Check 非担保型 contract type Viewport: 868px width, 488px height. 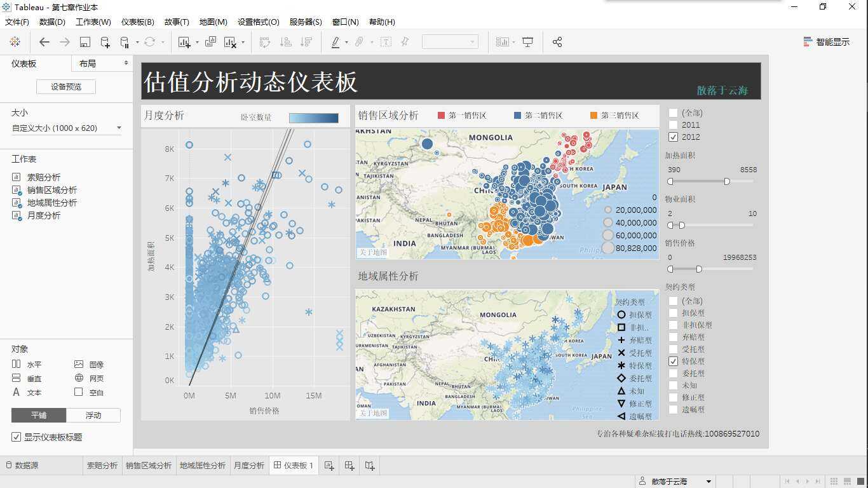pyautogui.click(x=673, y=325)
